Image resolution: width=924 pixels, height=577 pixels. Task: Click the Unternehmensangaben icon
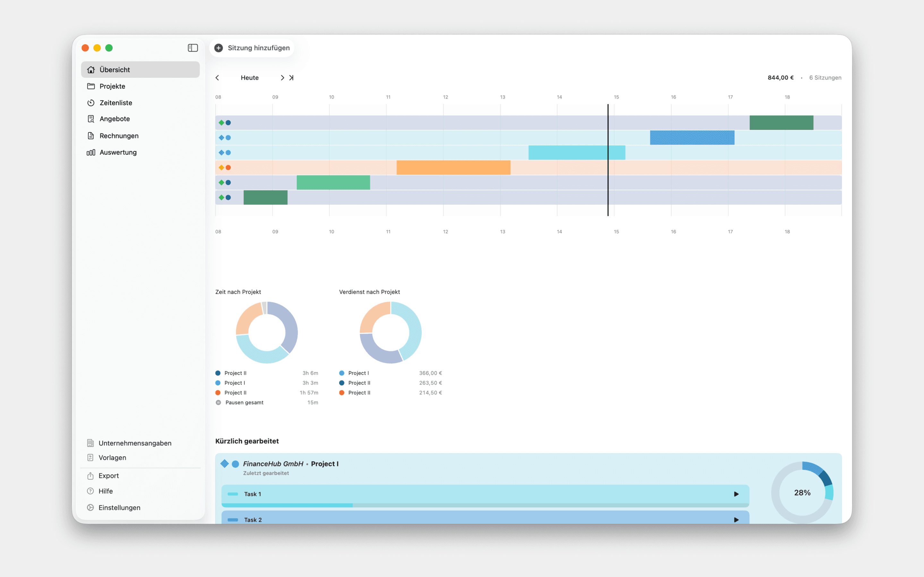tap(90, 443)
